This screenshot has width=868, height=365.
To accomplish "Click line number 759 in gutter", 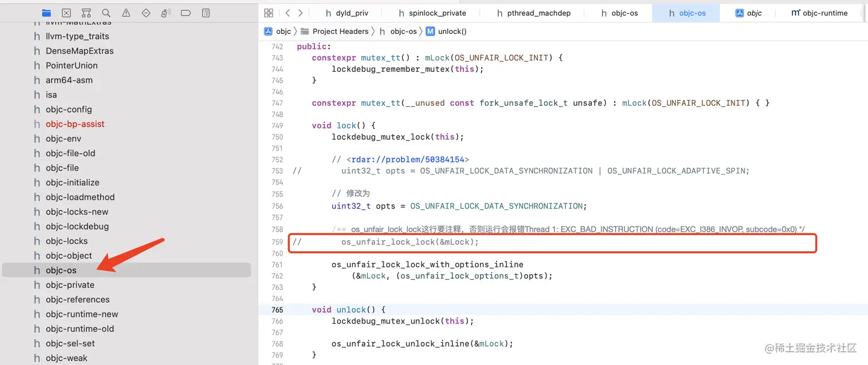I will [x=277, y=242].
